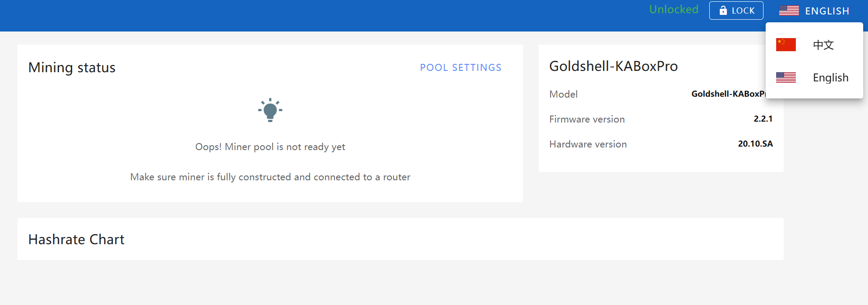Click the padlock icon in the Lock button
868x305 pixels.
723,10
